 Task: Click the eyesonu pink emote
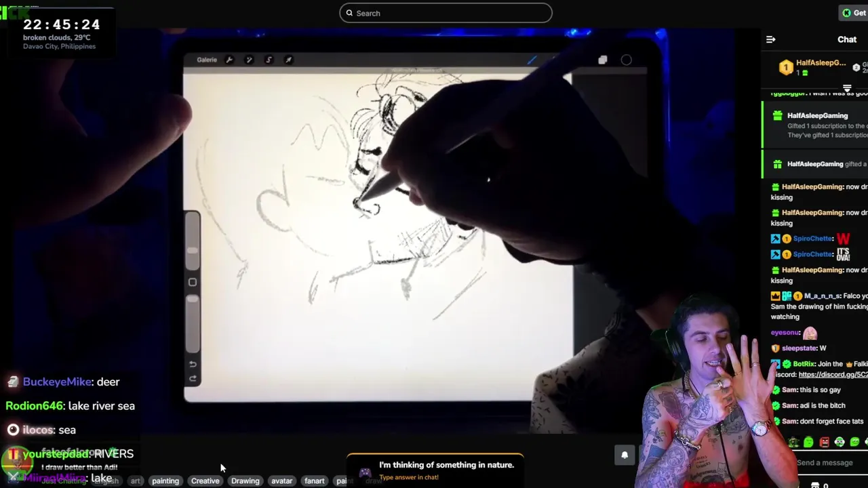[x=810, y=333]
